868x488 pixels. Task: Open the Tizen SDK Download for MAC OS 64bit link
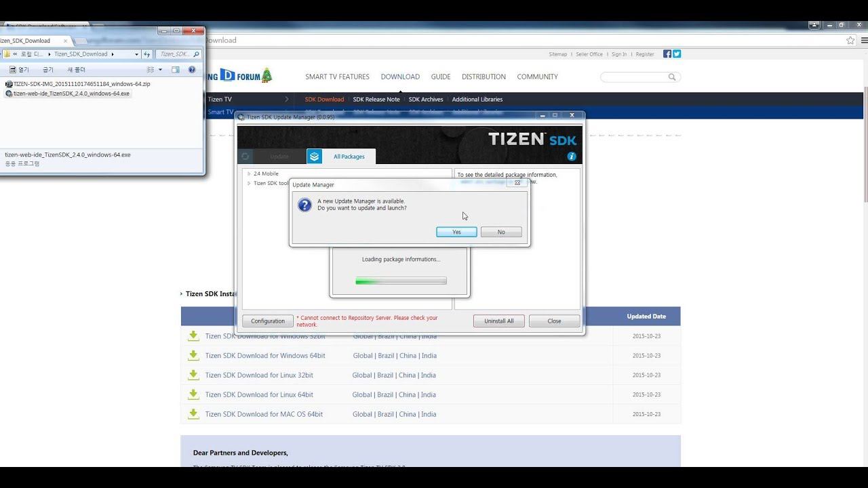[264, 414]
